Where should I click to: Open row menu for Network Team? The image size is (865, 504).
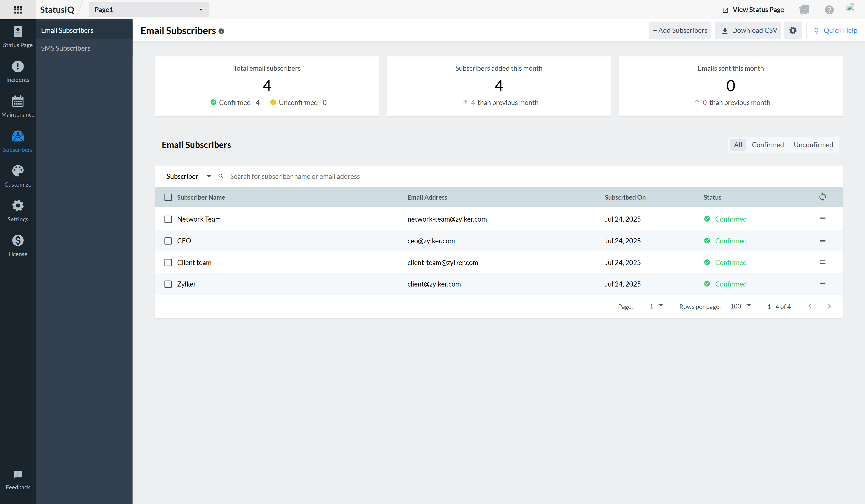click(822, 219)
